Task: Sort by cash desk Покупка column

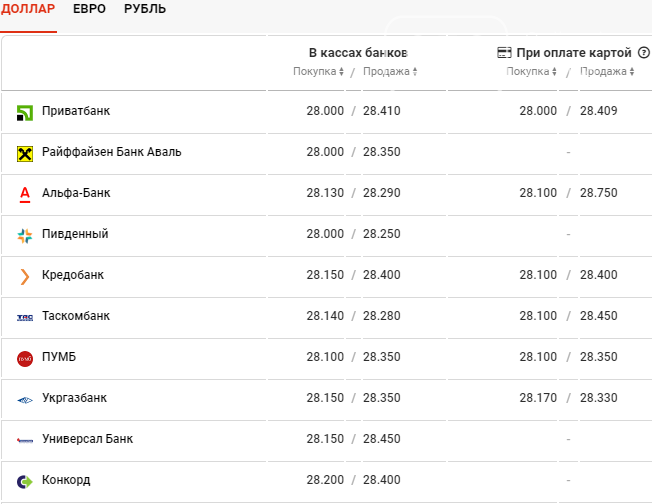Action: tap(318, 72)
